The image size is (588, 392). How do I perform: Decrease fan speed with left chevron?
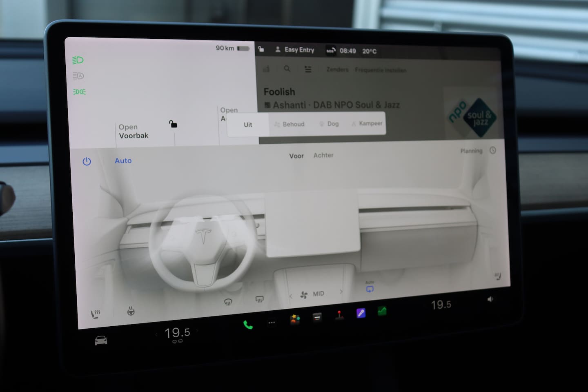point(291,296)
